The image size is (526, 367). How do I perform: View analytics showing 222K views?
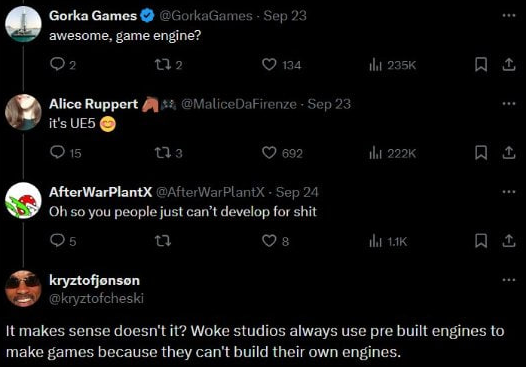click(x=392, y=153)
